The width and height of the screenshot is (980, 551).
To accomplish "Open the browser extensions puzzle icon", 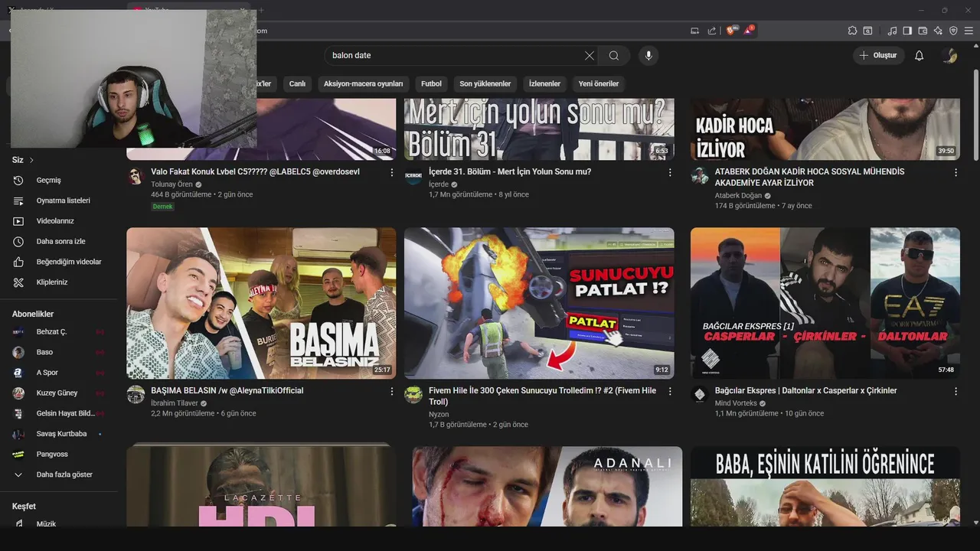I will click(x=852, y=31).
